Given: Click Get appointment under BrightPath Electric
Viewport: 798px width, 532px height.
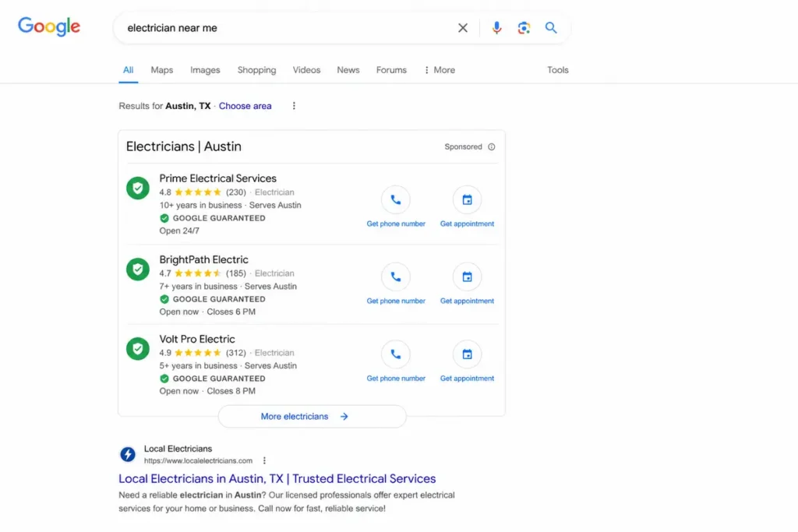Looking at the screenshot, I should (x=467, y=301).
